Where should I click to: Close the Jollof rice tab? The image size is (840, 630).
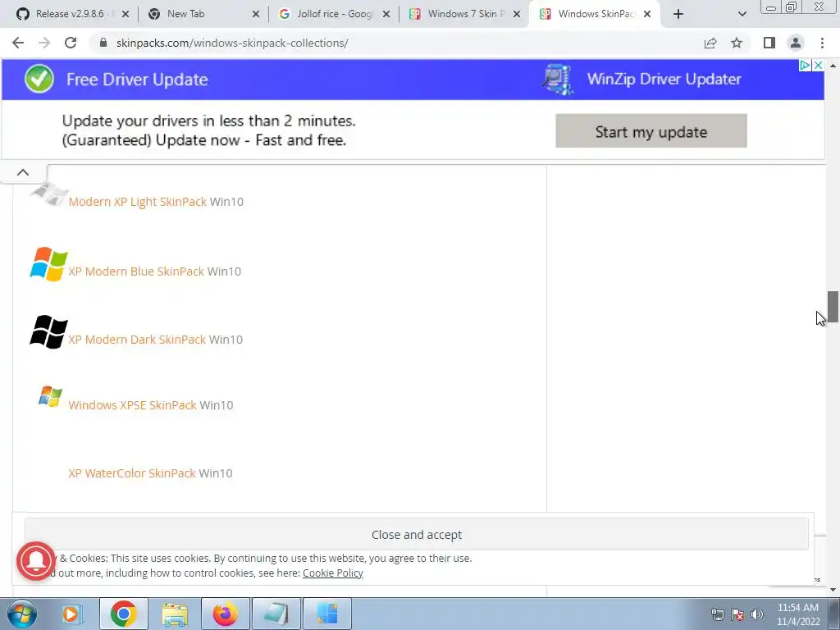pyautogui.click(x=386, y=14)
